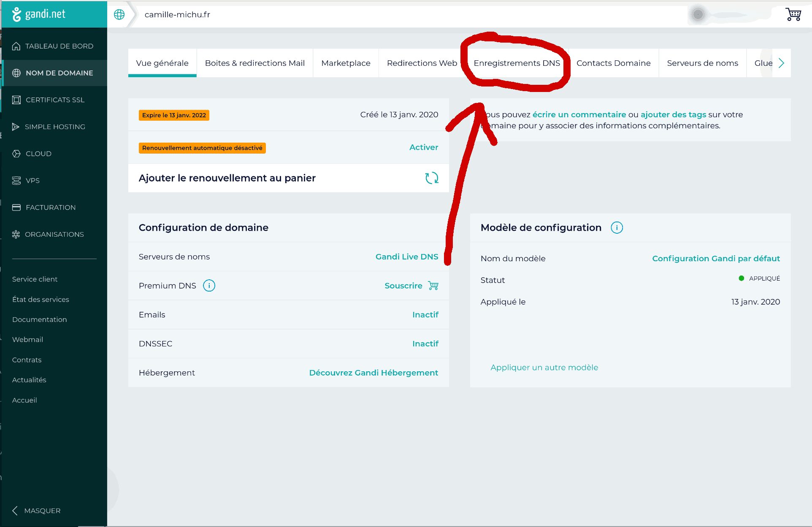Collapse sidebar with Masquer chevron
Image resolution: width=812 pixels, height=527 pixels.
pos(15,511)
